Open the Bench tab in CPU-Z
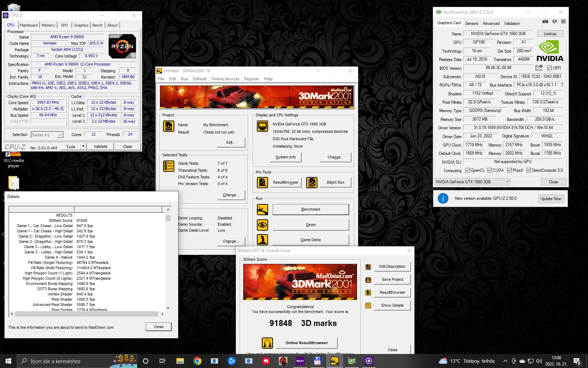Screen dimensions: 588x368 pyautogui.click(x=98, y=25)
